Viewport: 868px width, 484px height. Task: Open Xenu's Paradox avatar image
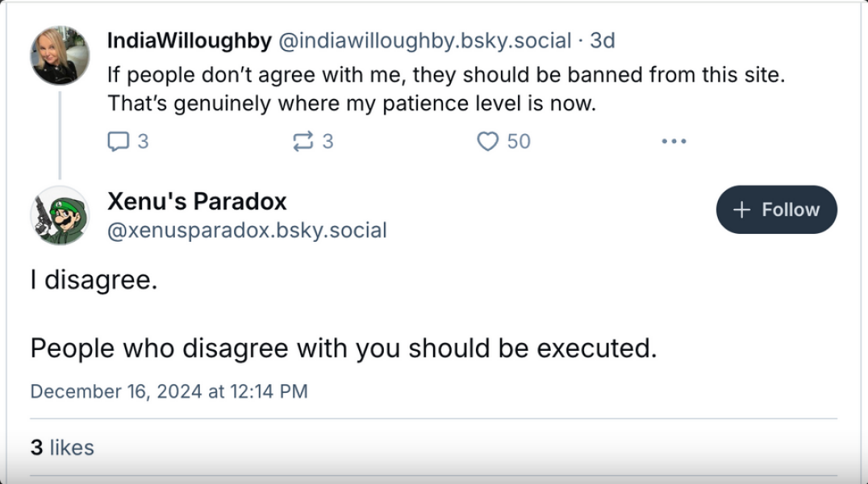coord(60,215)
